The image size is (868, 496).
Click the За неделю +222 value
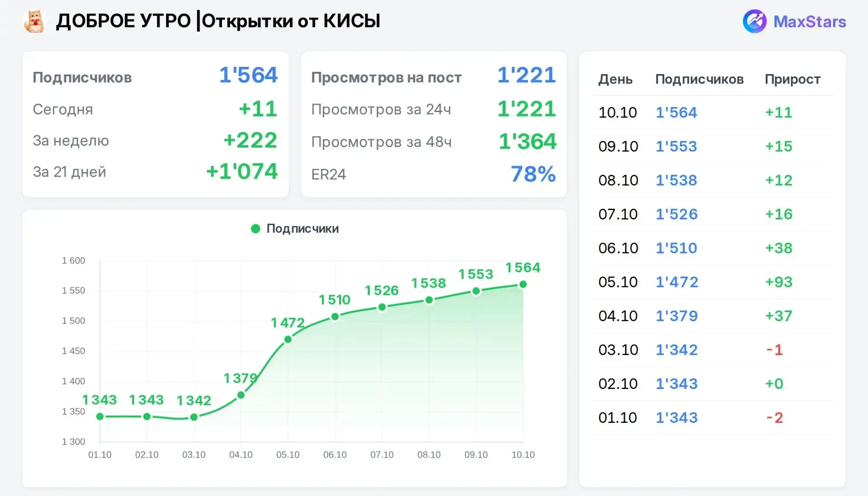point(250,140)
